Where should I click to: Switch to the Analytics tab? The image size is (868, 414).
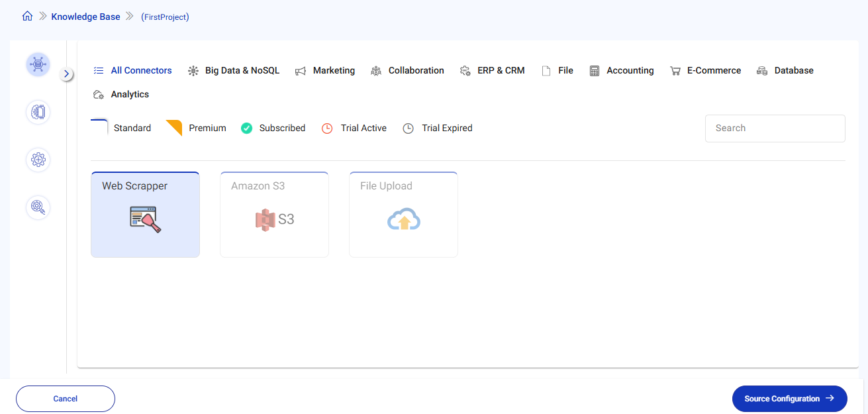[121, 94]
